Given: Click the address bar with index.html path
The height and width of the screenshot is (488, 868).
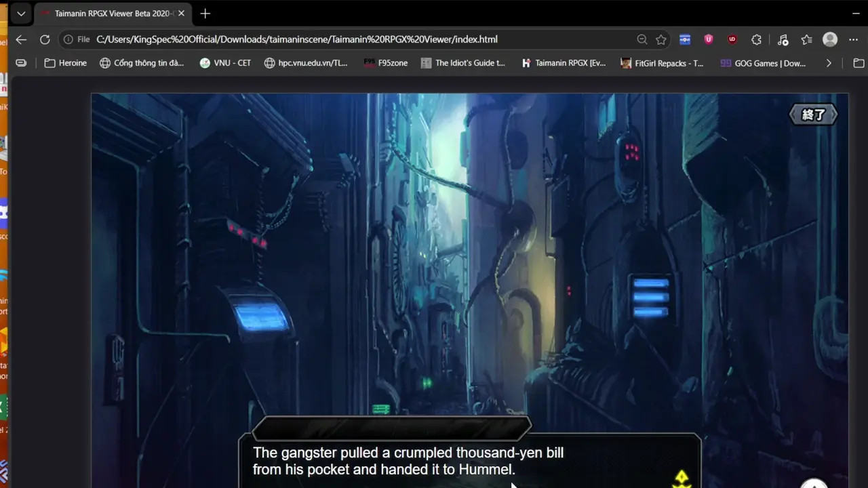Looking at the screenshot, I should [x=297, y=39].
